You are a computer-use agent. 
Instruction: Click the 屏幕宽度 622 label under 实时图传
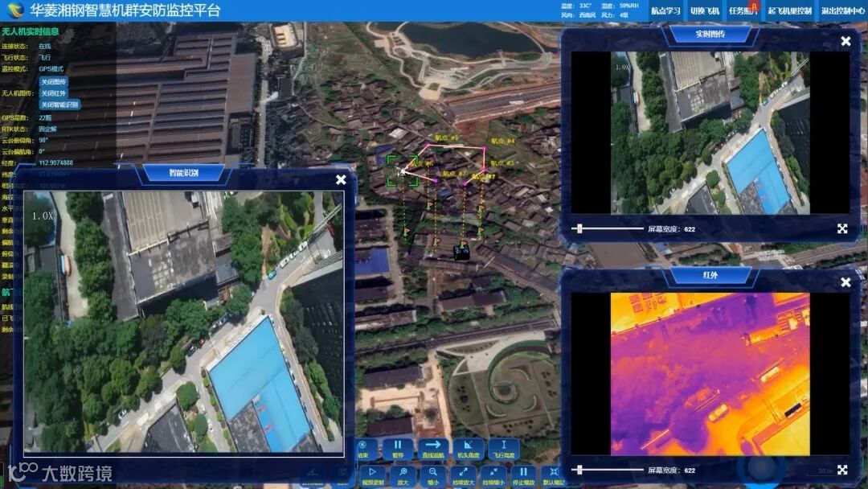pos(671,228)
